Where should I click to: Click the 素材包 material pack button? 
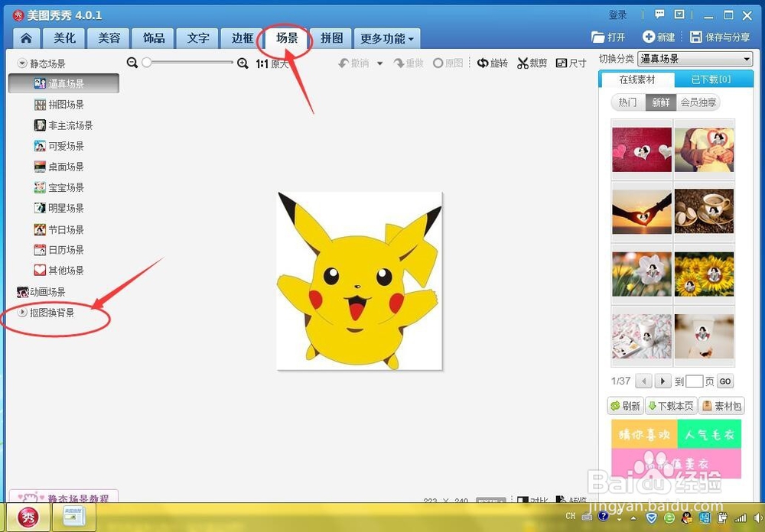tap(721, 406)
